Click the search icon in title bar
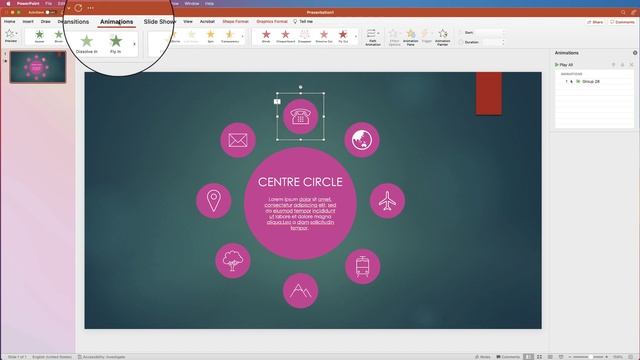This screenshot has height=360, width=640. [623, 13]
